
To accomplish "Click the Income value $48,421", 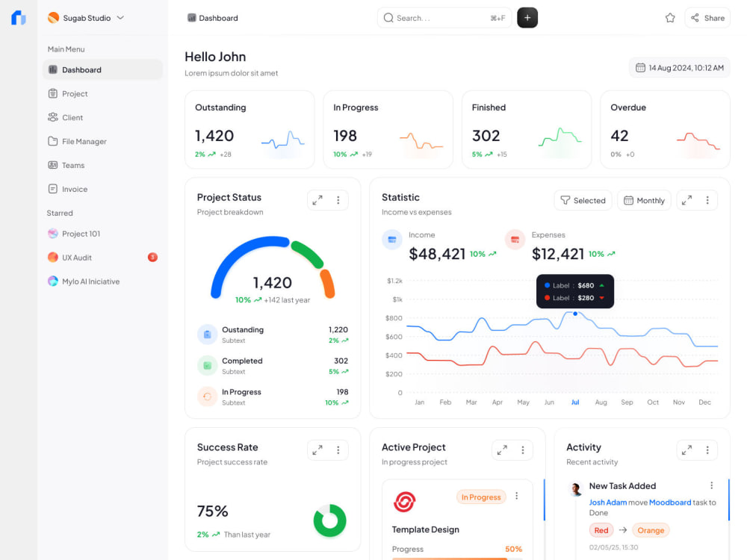I will [437, 254].
